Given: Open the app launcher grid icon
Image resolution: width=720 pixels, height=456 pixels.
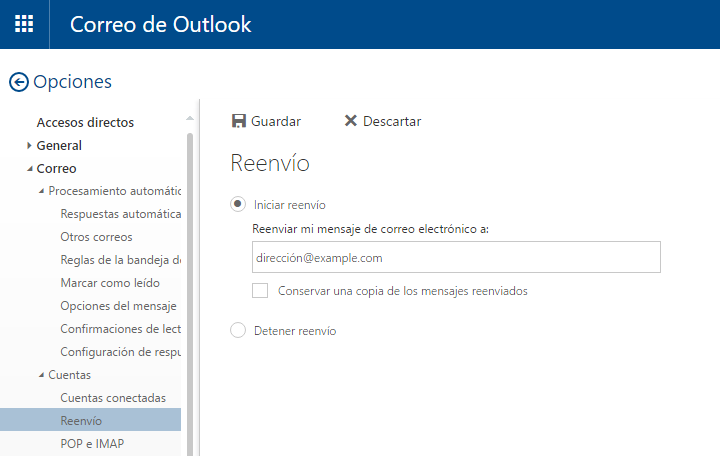Looking at the screenshot, I should (x=24, y=24).
